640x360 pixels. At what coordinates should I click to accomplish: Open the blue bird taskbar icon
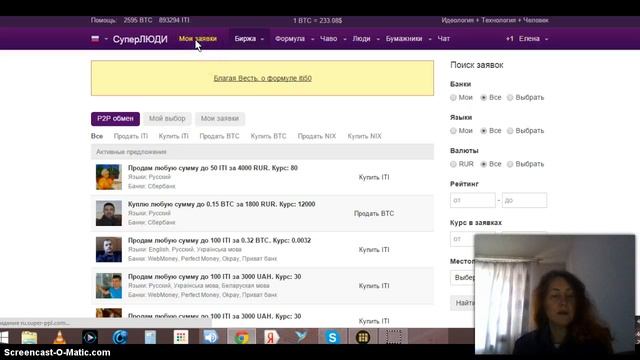(302, 337)
